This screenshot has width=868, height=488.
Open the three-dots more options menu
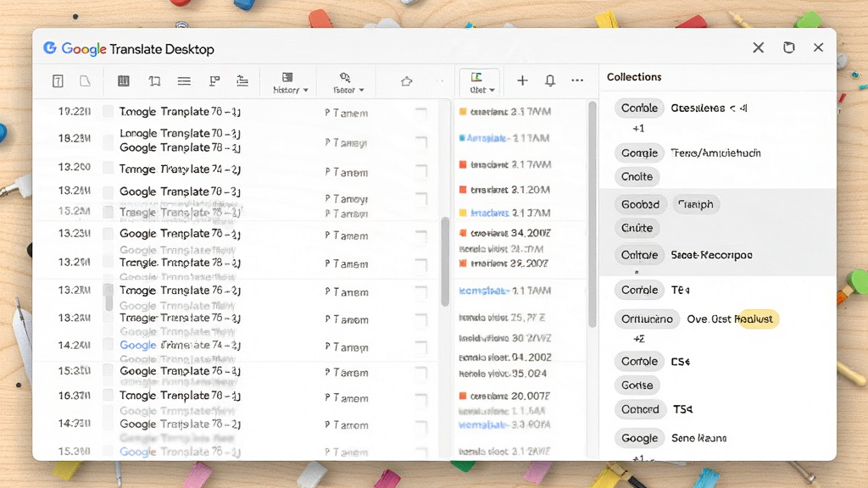(577, 80)
